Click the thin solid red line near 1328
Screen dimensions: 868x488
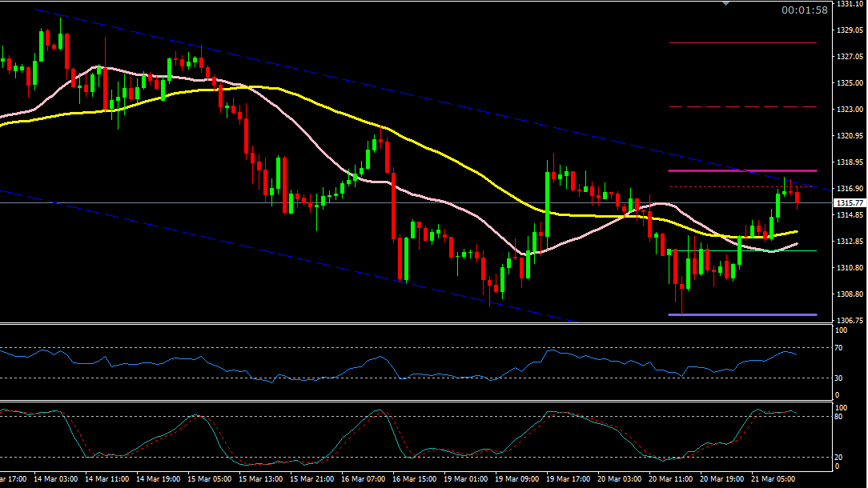pyautogui.click(x=742, y=42)
